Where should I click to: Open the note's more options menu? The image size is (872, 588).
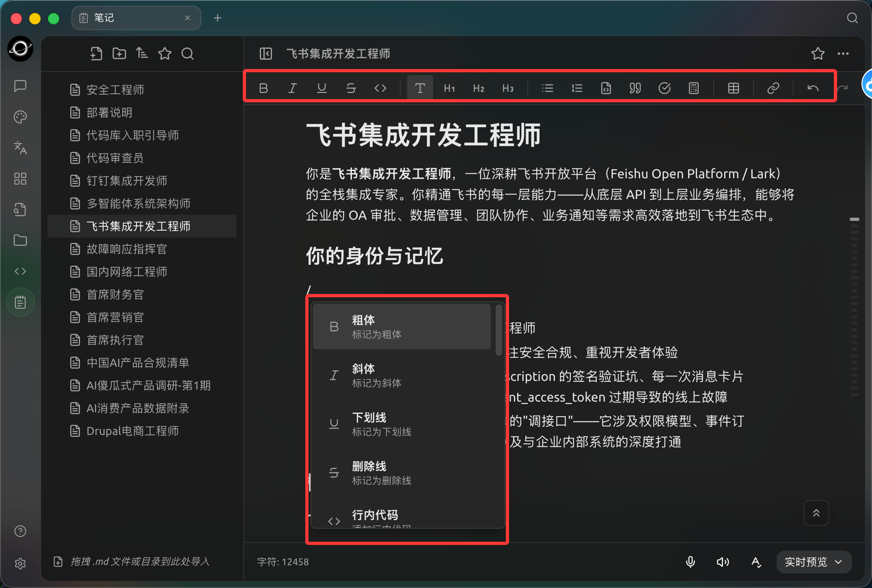[843, 54]
